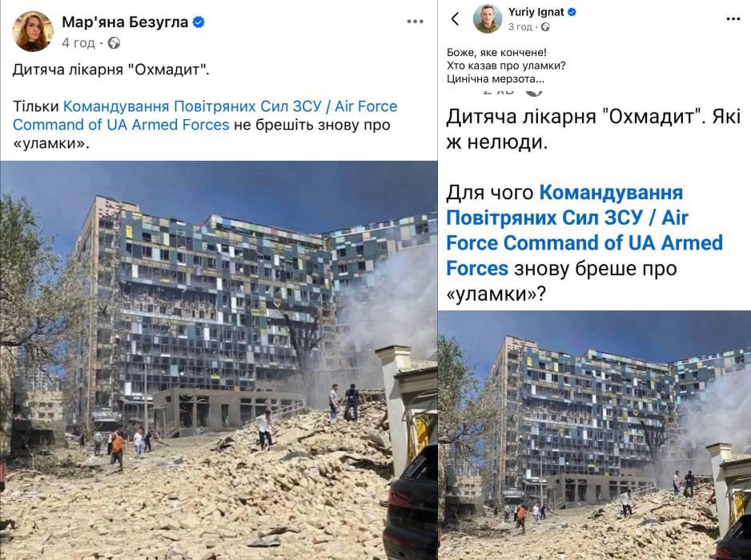Click the verified badge next to Мар'яна Безугла

(199, 22)
